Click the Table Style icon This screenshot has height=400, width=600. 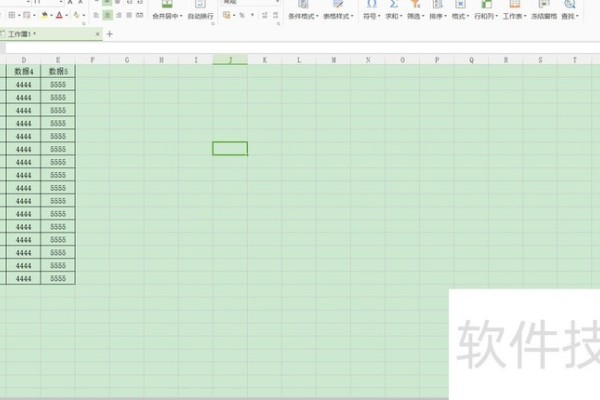[x=338, y=4]
